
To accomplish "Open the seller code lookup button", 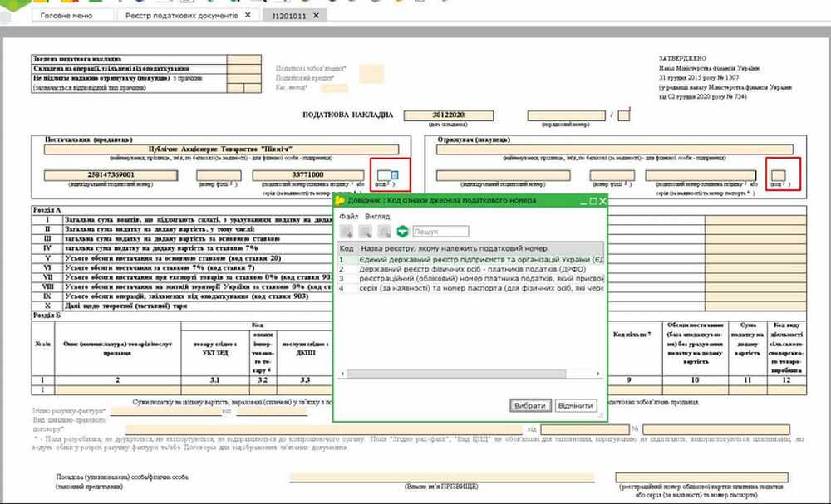I will click(x=395, y=175).
